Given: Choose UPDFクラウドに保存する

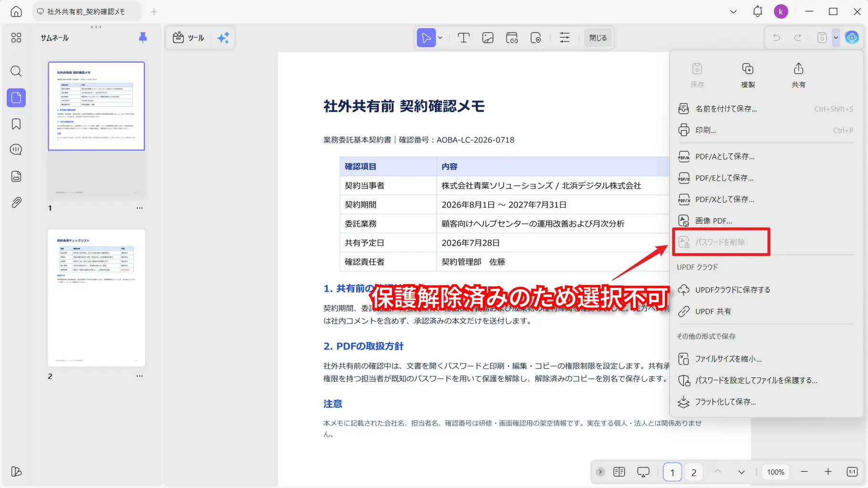Looking at the screenshot, I should click(x=766, y=290).
